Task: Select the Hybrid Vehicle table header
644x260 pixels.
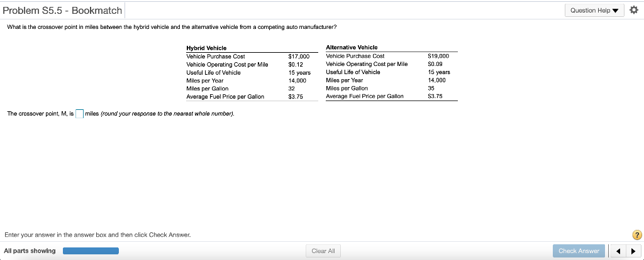Action: [x=206, y=48]
